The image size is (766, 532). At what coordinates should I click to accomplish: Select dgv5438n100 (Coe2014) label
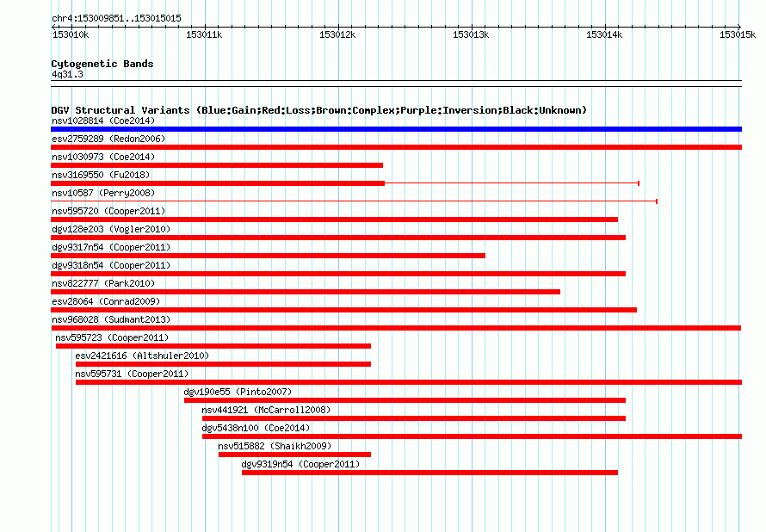click(x=256, y=428)
